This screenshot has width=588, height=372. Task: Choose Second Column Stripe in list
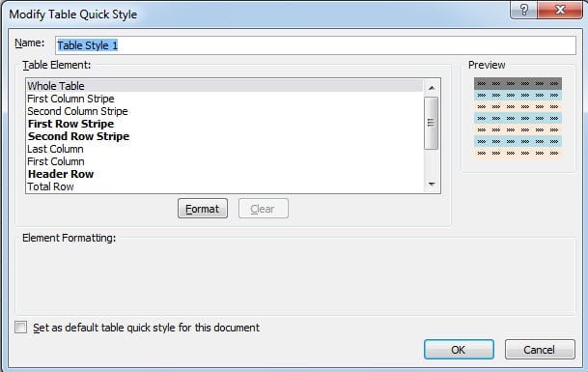[225, 111]
